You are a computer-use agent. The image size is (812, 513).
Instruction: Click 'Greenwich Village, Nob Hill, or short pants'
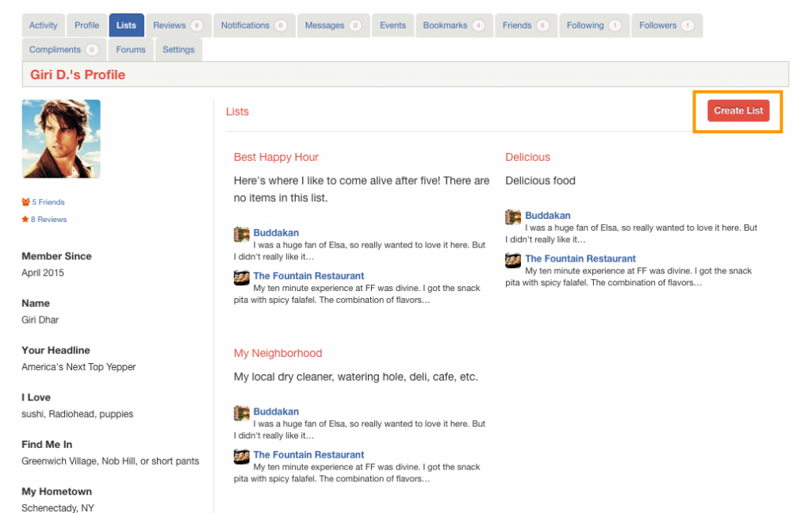click(x=110, y=461)
